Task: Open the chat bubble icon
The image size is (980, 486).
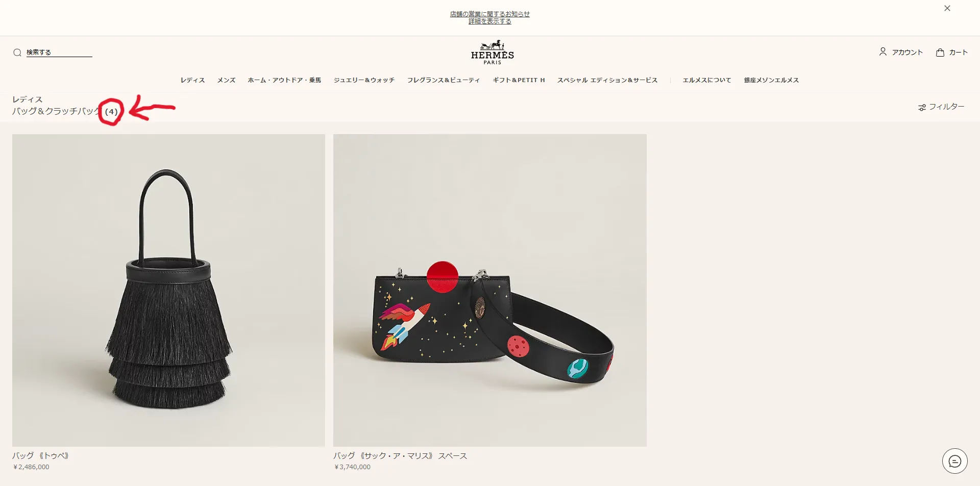Action: pyautogui.click(x=954, y=461)
